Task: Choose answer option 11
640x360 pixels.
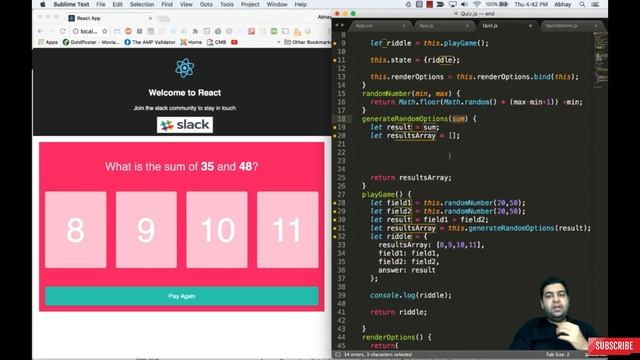Action: [x=287, y=230]
